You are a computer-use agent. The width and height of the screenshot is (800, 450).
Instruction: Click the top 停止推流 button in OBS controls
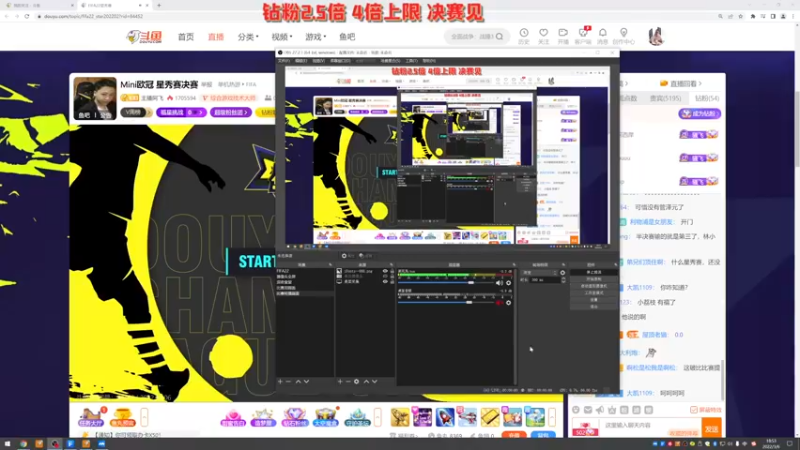(593, 272)
